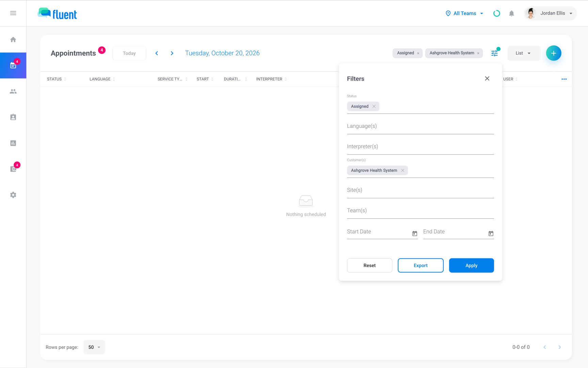Close the Filters panel
The height and width of the screenshot is (368, 588).
pyautogui.click(x=487, y=78)
